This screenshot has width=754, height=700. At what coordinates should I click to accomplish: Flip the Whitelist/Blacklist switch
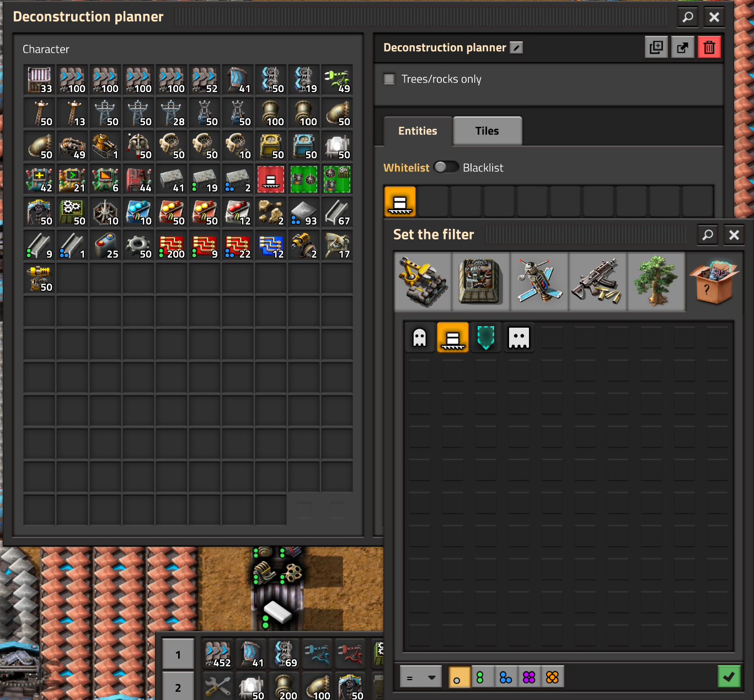(x=446, y=167)
